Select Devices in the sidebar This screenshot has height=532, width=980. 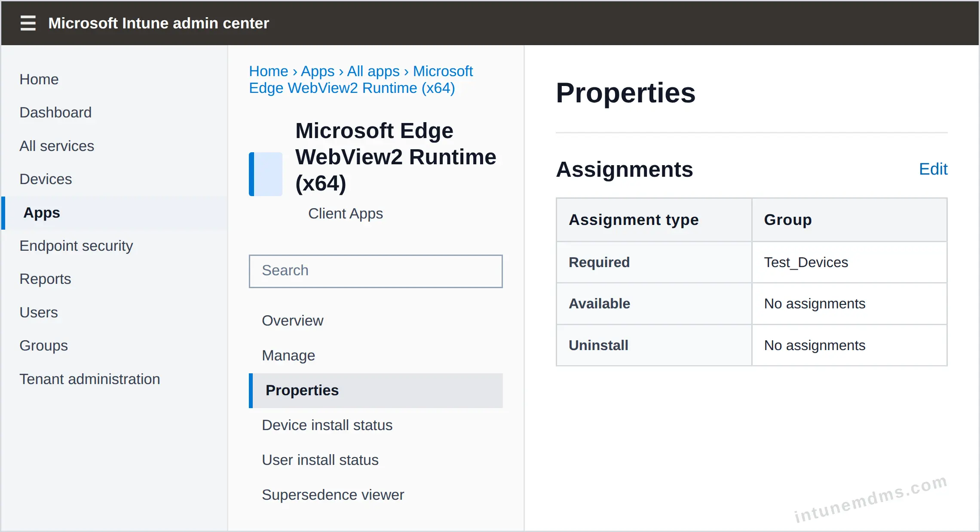coord(46,179)
